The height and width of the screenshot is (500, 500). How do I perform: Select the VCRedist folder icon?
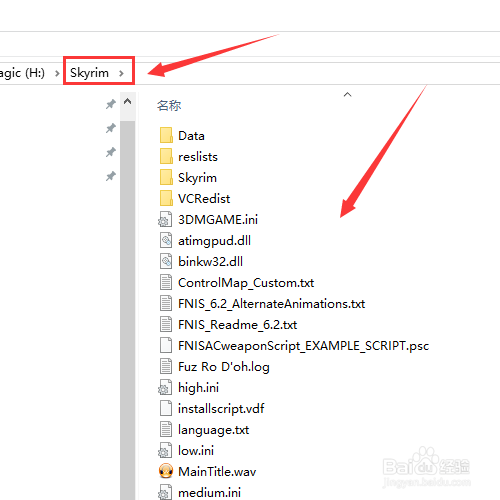click(x=166, y=199)
